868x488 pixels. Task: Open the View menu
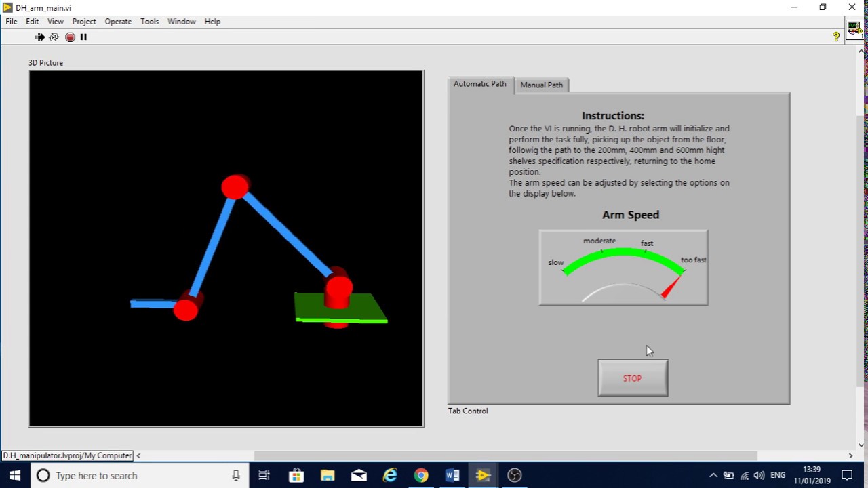coord(56,22)
